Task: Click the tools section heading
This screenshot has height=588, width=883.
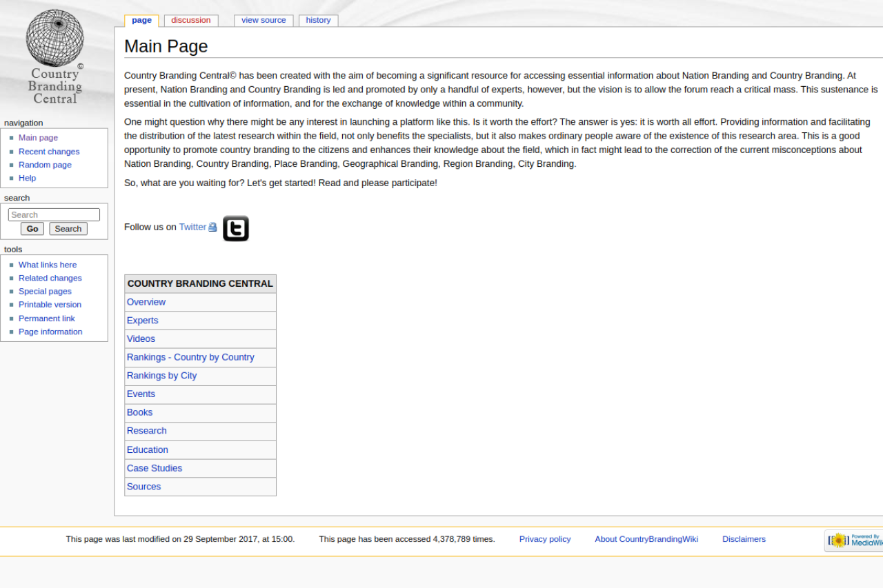Action: pos(13,250)
